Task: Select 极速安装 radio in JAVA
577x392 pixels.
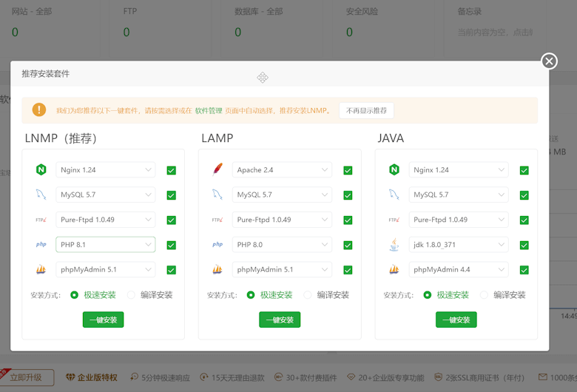Action: (x=428, y=295)
